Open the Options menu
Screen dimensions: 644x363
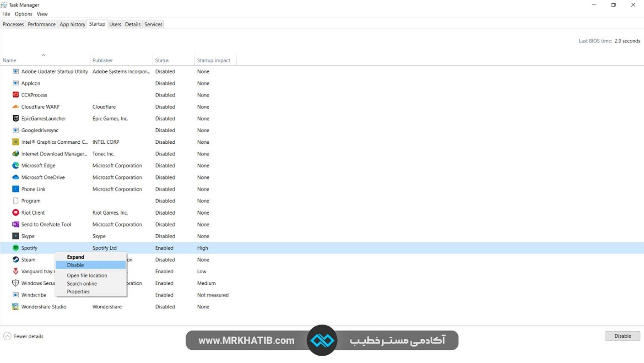coord(23,14)
